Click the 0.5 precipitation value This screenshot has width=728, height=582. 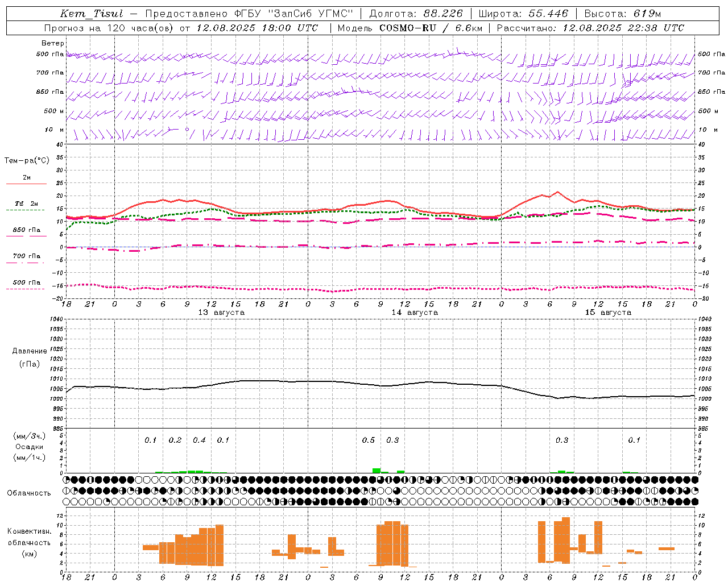pyautogui.click(x=369, y=440)
